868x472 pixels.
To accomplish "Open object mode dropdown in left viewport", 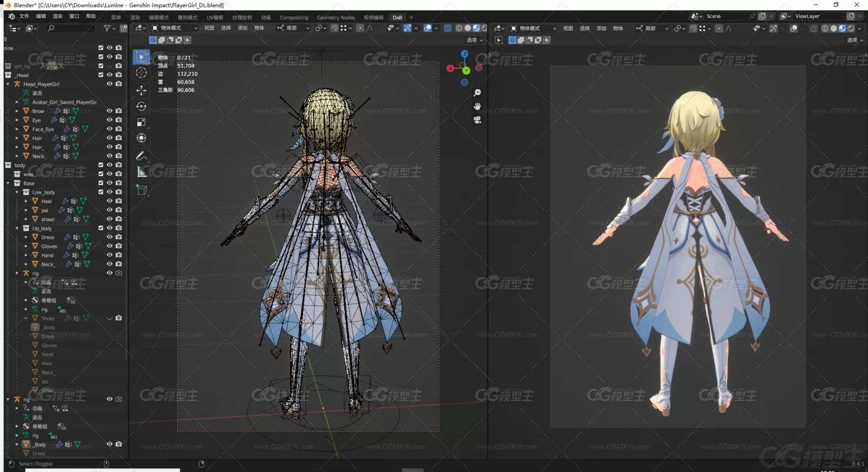I will 175,28.
